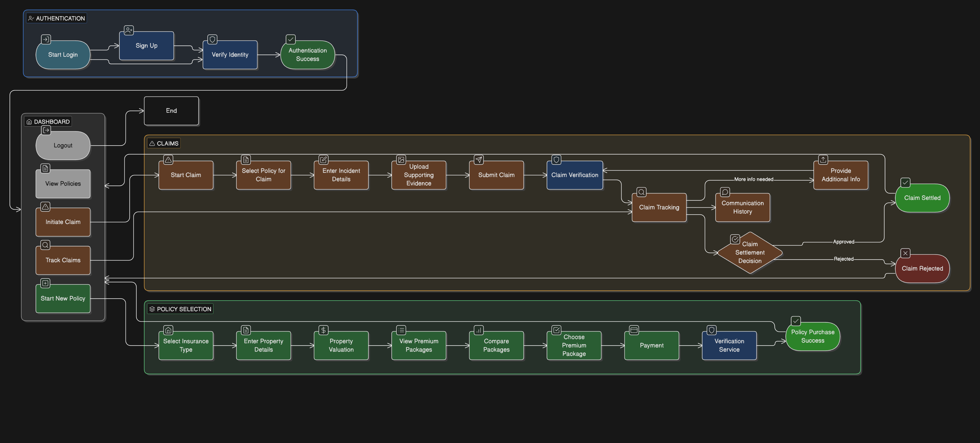This screenshot has height=443, width=980.
Task: Click the login icon above Start Login
Action: pyautogui.click(x=46, y=39)
